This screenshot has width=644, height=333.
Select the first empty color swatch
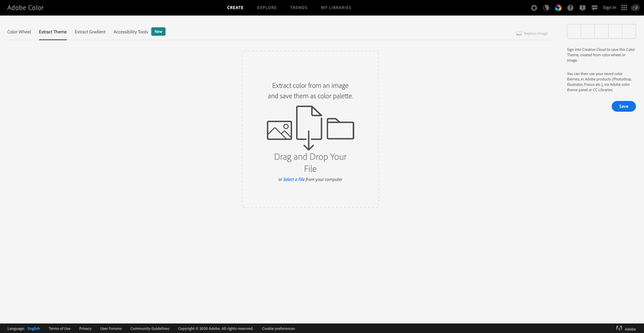click(x=574, y=31)
